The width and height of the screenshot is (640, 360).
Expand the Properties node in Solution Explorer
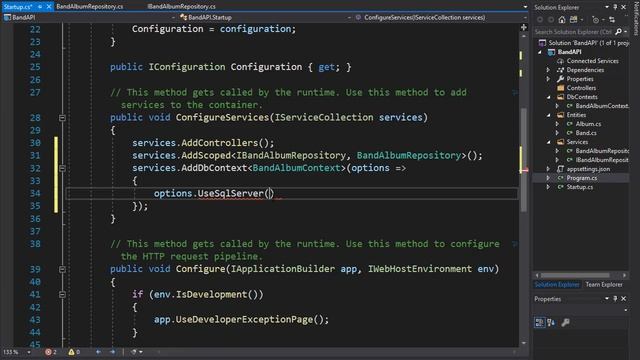[548, 79]
